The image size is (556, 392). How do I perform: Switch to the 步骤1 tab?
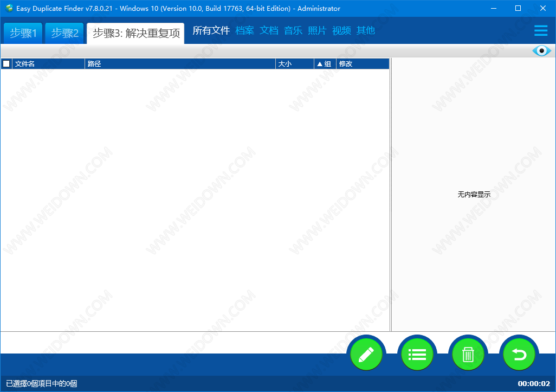click(23, 33)
